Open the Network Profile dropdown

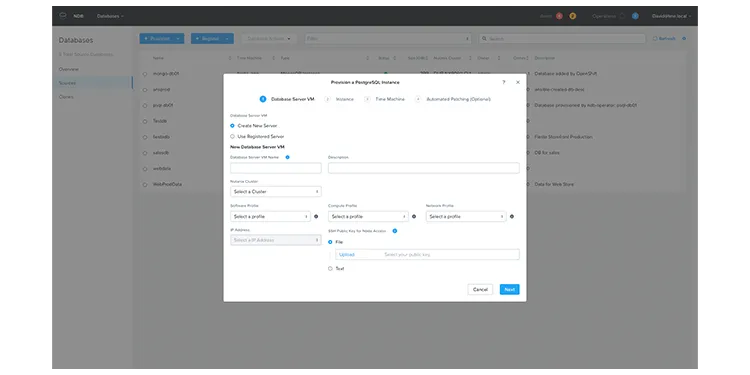point(466,217)
